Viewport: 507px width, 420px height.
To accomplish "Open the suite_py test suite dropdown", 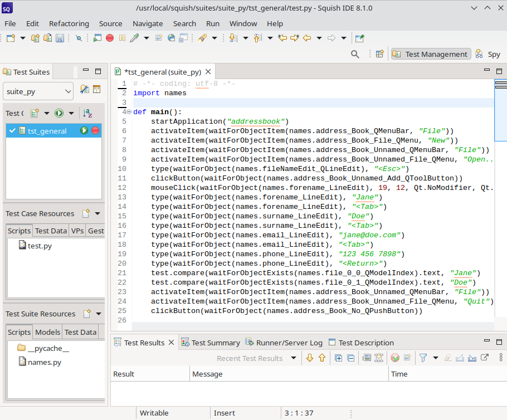I will pyautogui.click(x=38, y=91).
